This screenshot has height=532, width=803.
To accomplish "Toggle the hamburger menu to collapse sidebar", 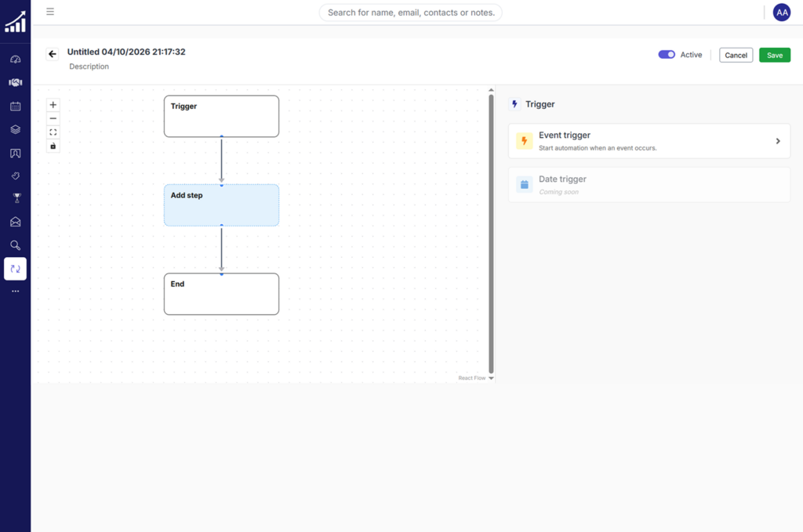I will click(x=50, y=12).
